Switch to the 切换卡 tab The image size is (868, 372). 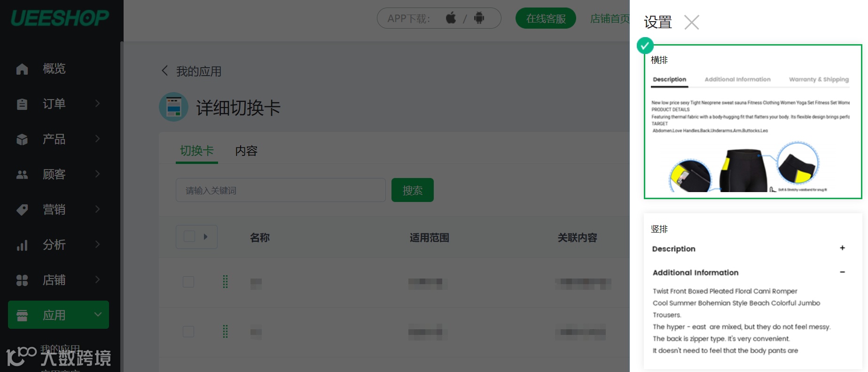pos(197,151)
